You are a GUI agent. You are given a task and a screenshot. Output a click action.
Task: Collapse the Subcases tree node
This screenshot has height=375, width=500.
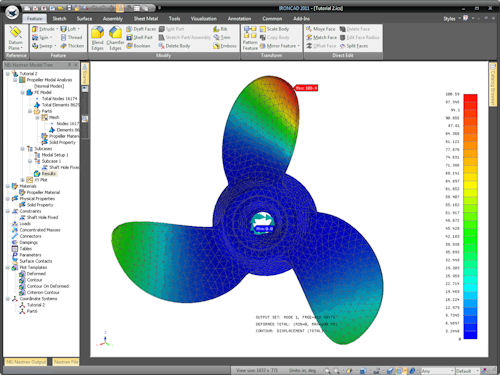pos(22,149)
